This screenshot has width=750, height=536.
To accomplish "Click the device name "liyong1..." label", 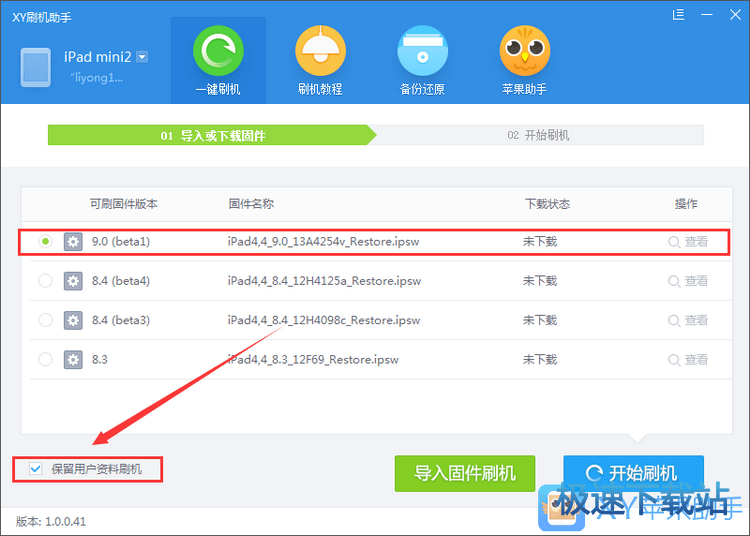I will click(96, 77).
